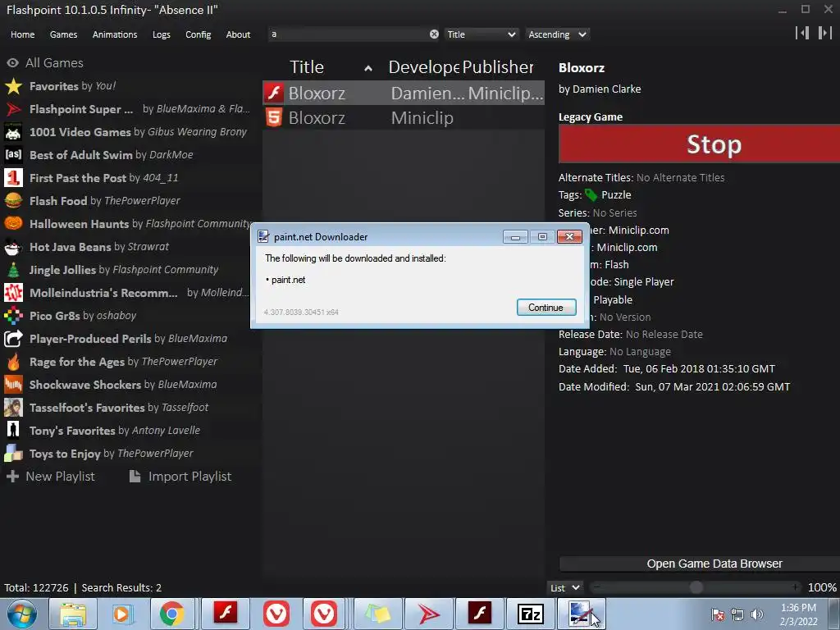The height and width of the screenshot is (630, 840).
Task: Toggle left sidebar with top-right icon
Action: 802,33
